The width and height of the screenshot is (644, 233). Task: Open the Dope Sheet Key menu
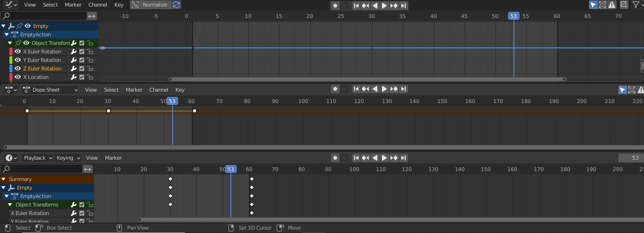180,90
